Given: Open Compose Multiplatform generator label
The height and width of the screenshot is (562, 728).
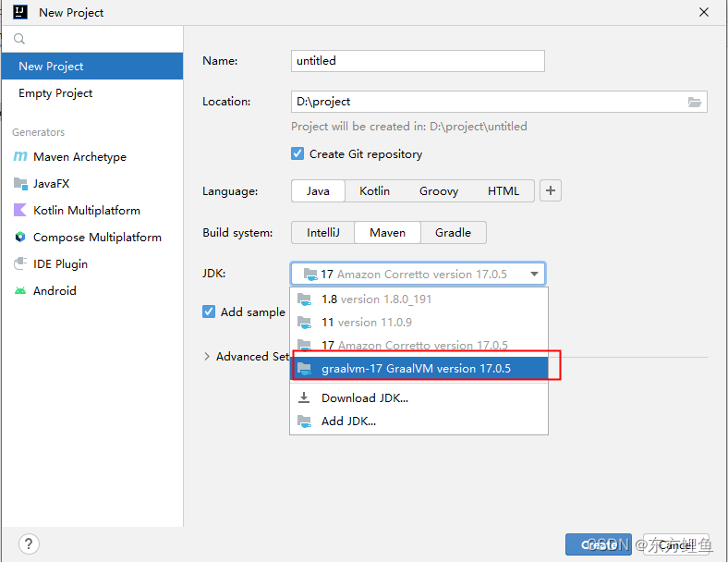Looking at the screenshot, I should coord(98,238).
